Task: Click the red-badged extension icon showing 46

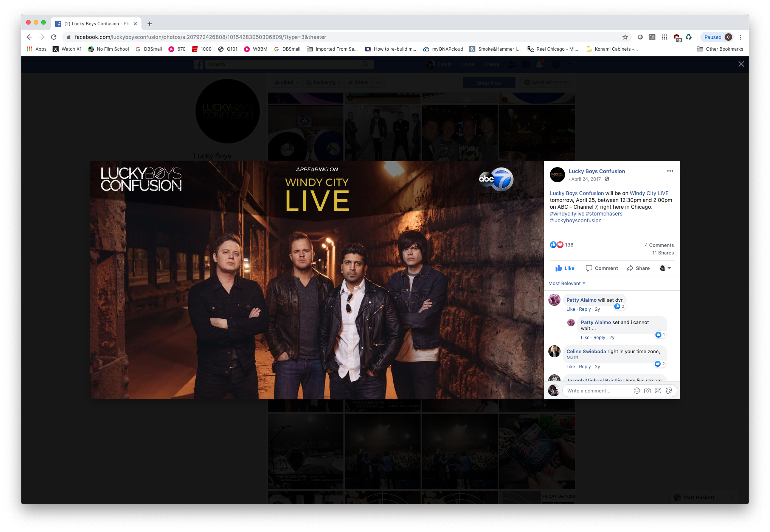Action: [677, 37]
